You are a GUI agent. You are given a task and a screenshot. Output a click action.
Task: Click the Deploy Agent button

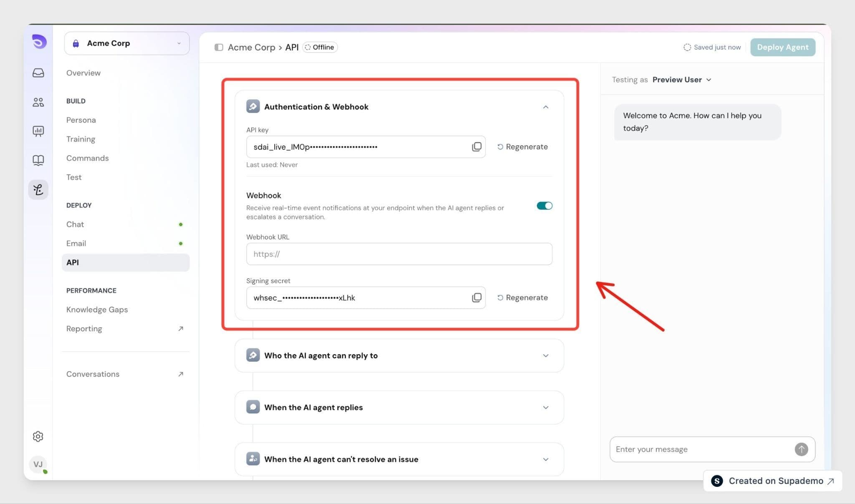pyautogui.click(x=782, y=47)
